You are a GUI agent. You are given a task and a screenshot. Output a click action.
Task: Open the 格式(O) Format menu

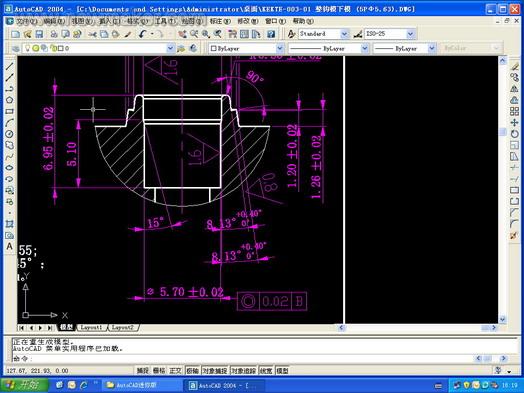click(137, 21)
